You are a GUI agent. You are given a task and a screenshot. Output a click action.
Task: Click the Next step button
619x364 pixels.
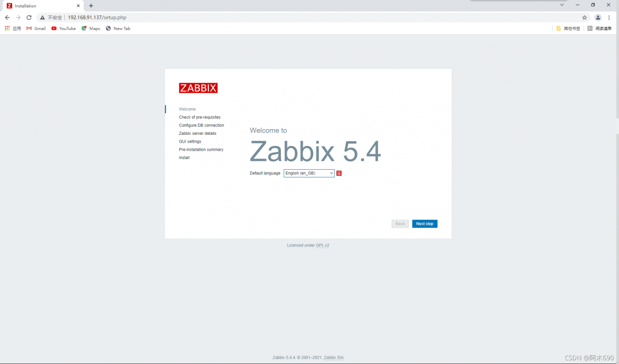click(x=425, y=224)
